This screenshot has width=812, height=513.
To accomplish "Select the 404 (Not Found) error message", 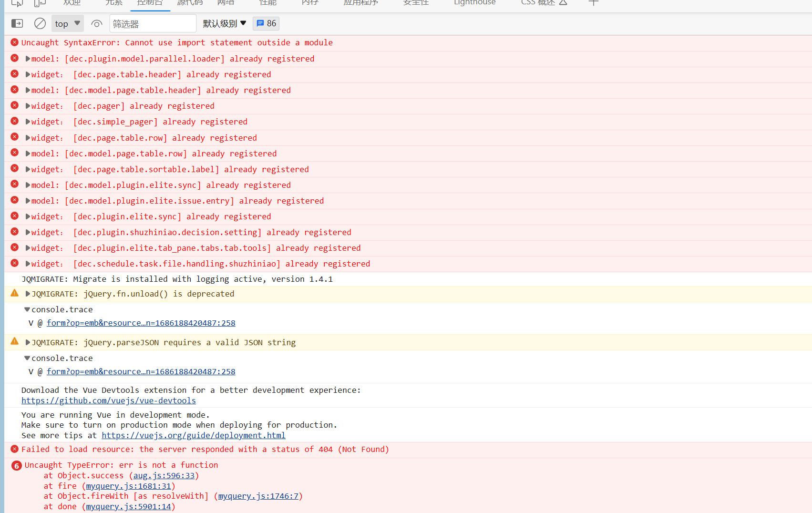I will [x=205, y=449].
